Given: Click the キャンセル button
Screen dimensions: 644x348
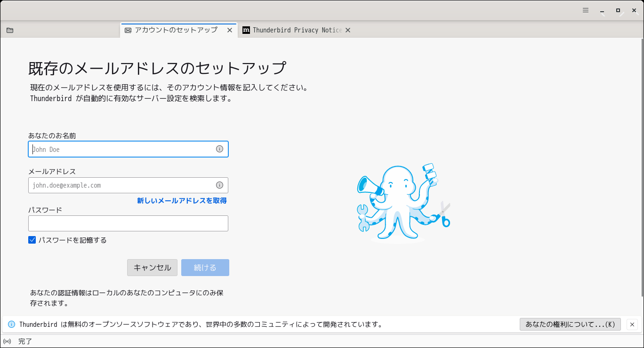Looking at the screenshot, I should tap(152, 268).
